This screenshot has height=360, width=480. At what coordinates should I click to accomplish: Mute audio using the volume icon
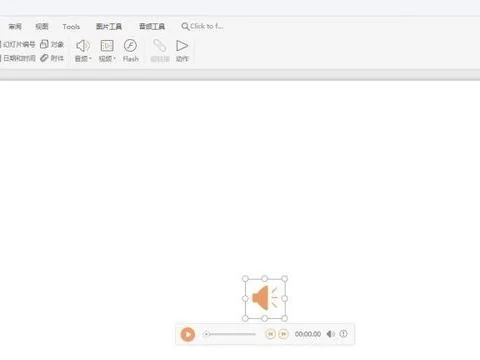click(x=331, y=334)
